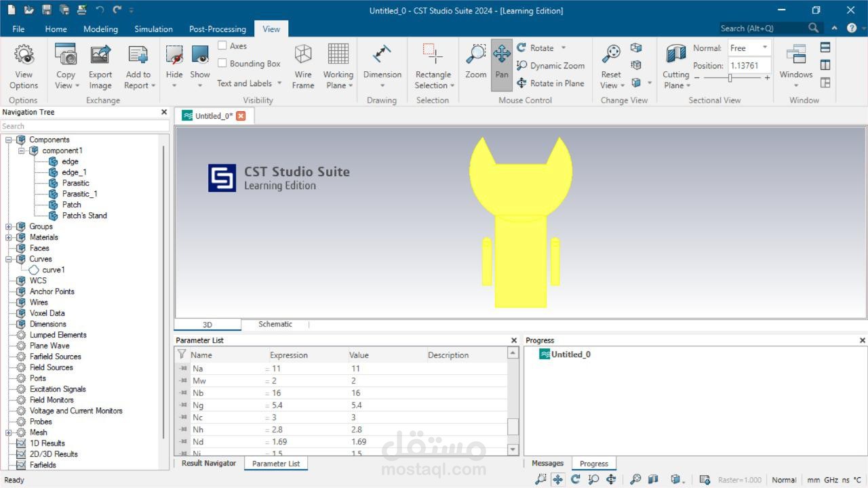Switch to the Messages tab
Viewport: 868px width, 488px height.
tap(547, 464)
